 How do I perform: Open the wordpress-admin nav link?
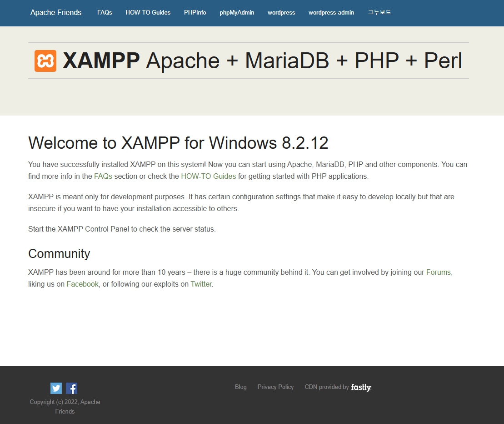click(331, 13)
